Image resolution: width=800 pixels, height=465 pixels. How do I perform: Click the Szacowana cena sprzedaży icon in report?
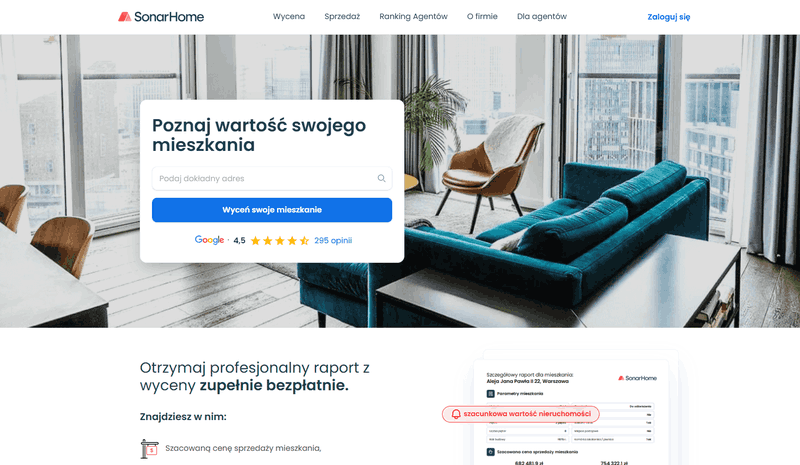[x=490, y=452]
